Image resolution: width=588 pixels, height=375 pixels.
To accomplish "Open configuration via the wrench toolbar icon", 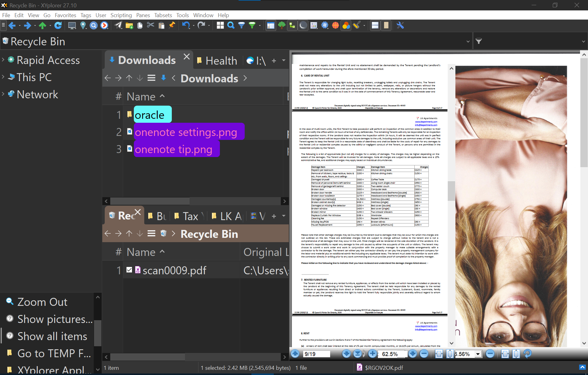I will 401,25.
